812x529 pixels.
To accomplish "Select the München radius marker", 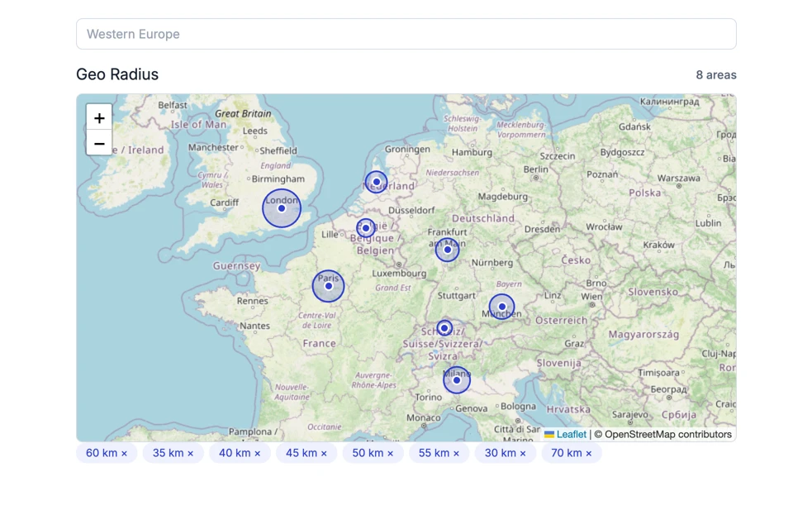I will pyautogui.click(x=501, y=306).
